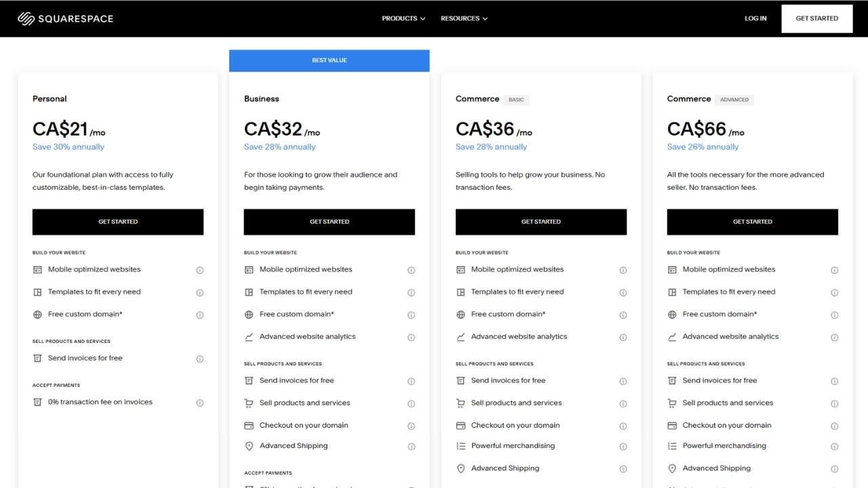
Task: Click info icon for Personal Free custom domain
Action: click(x=199, y=315)
